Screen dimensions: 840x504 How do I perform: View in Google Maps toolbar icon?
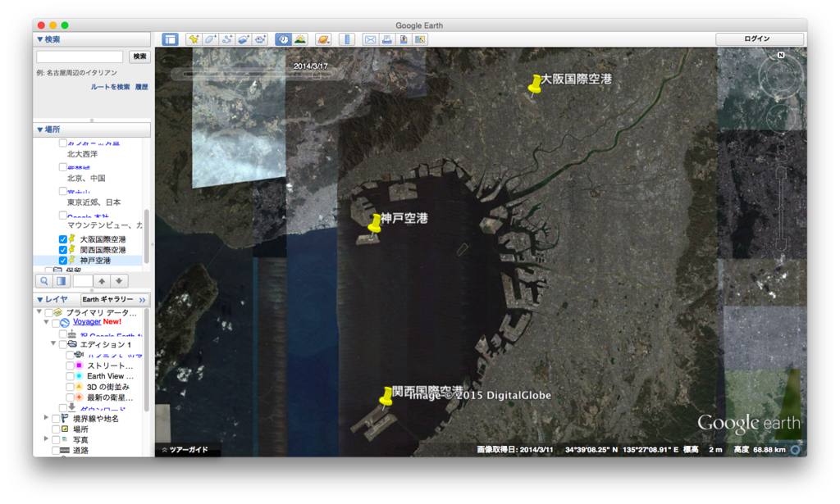tap(420, 39)
